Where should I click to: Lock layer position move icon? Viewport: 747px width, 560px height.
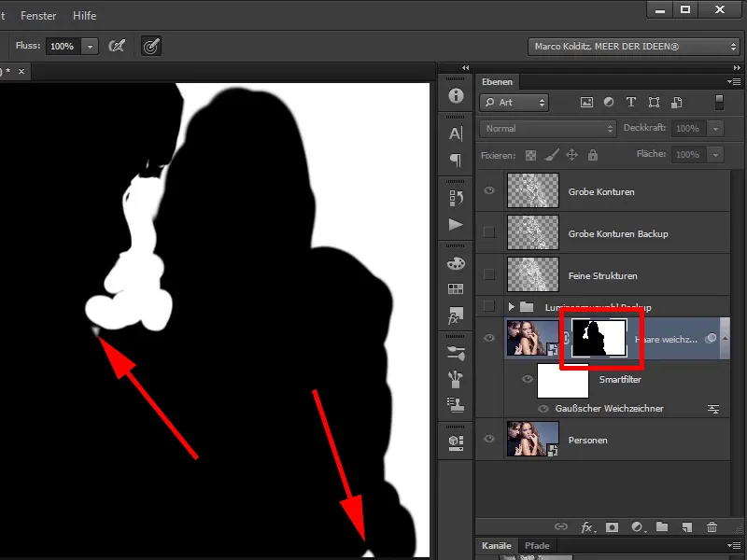(571, 155)
